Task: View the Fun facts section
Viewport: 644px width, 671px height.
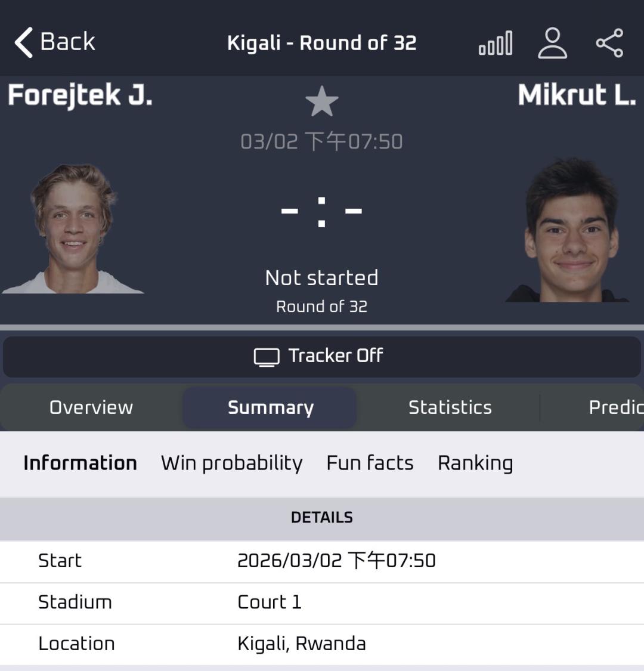Action: tap(370, 463)
